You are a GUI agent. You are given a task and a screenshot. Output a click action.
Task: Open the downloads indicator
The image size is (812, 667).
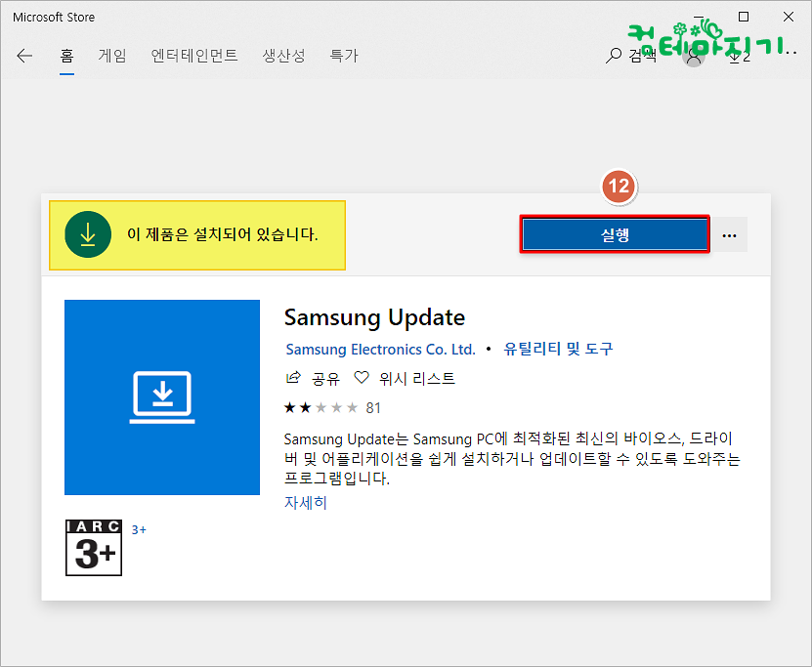[x=739, y=56]
